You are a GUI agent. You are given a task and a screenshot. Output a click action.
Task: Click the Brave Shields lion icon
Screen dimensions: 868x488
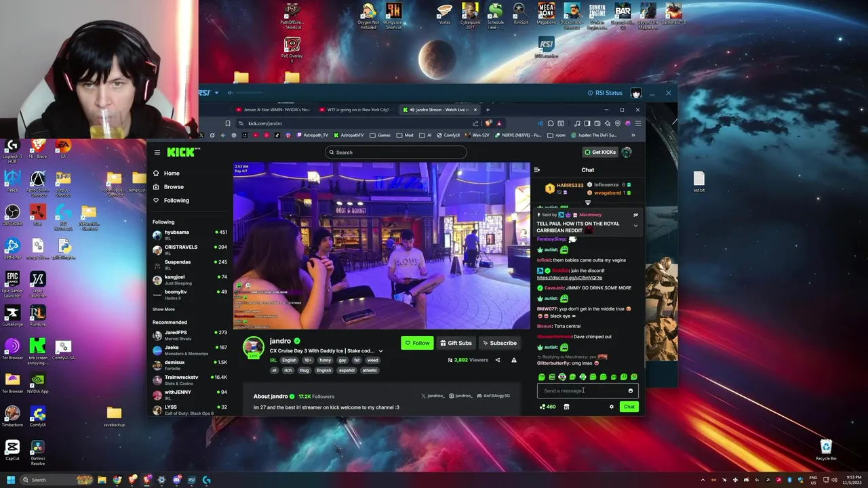tap(488, 123)
